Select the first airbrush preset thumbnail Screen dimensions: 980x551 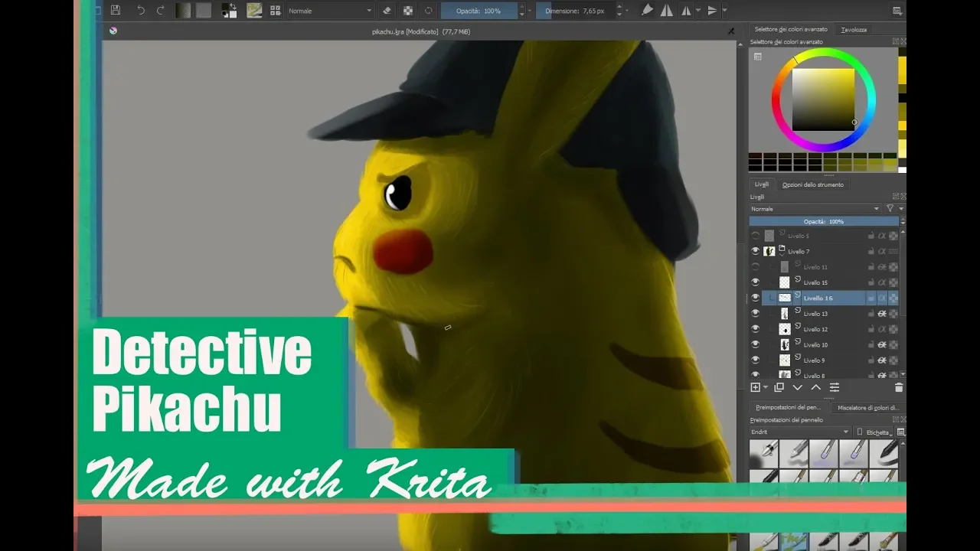pyautogui.click(x=763, y=453)
